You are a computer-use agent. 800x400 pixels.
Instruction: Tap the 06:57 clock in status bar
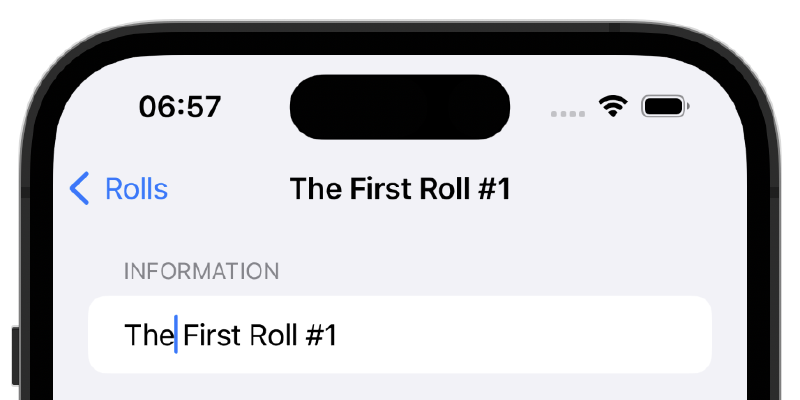(180, 107)
